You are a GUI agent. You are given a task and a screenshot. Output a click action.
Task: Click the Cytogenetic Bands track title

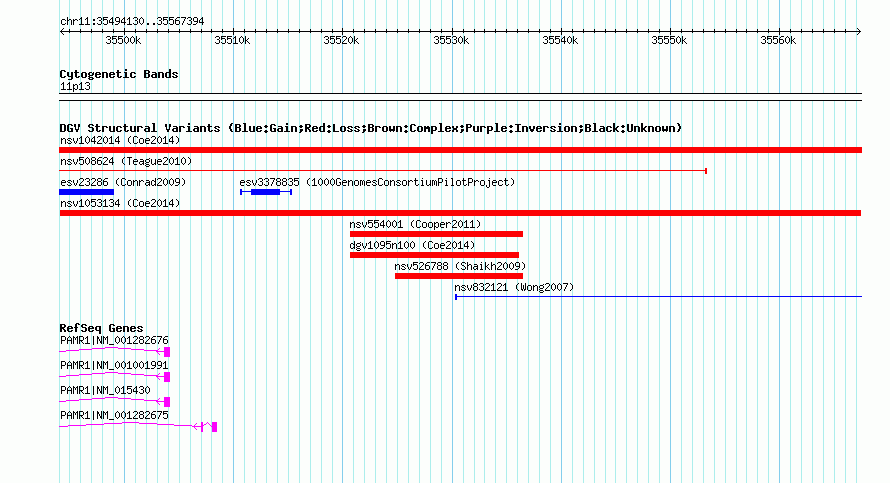[119, 74]
